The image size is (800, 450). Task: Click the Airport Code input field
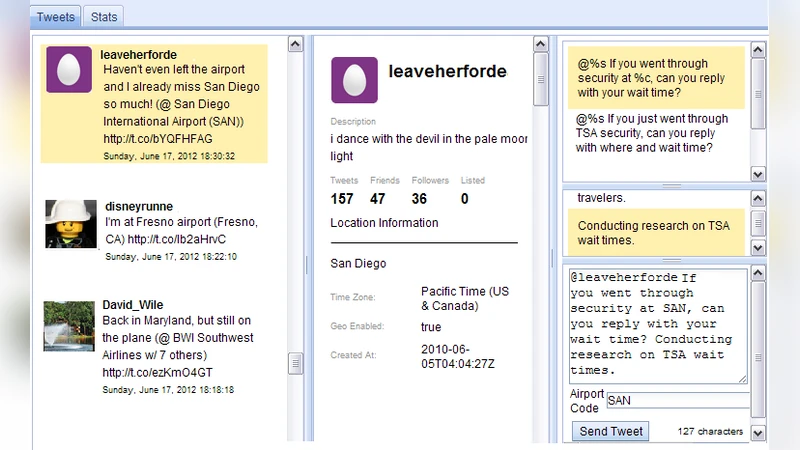pos(676,400)
